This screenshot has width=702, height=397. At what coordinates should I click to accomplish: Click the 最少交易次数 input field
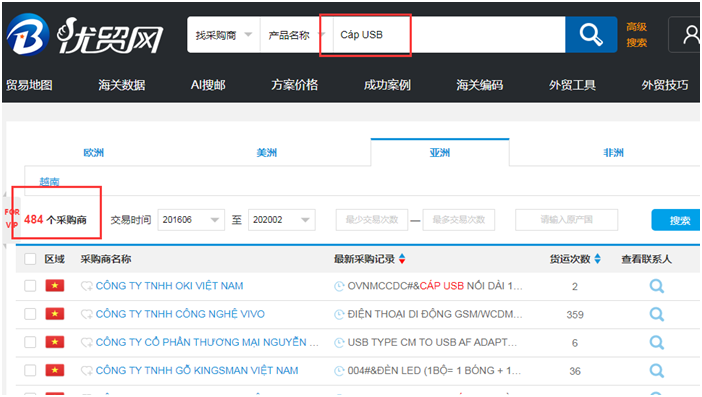click(x=372, y=220)
